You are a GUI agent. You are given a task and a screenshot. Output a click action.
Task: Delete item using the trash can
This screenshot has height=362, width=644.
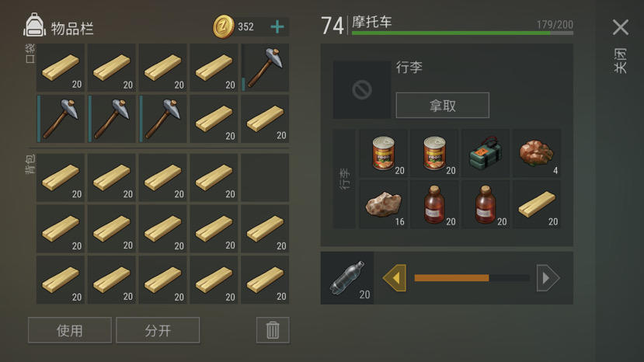click(x=273, y=330)
